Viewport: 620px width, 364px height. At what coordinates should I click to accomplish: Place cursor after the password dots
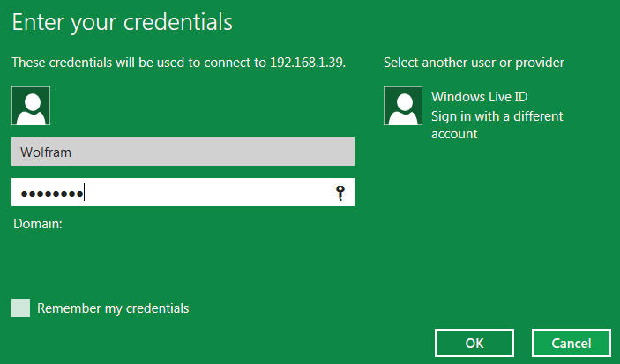(x=85, y=193)
